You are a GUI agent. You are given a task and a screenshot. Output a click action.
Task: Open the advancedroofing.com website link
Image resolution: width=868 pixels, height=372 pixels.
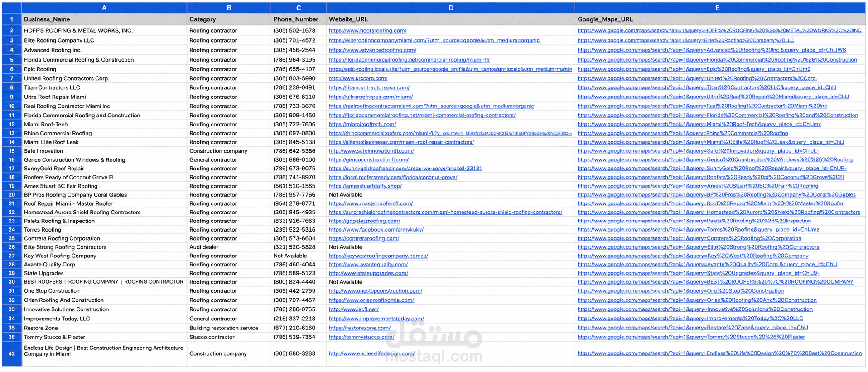click(x=372, y=50)
